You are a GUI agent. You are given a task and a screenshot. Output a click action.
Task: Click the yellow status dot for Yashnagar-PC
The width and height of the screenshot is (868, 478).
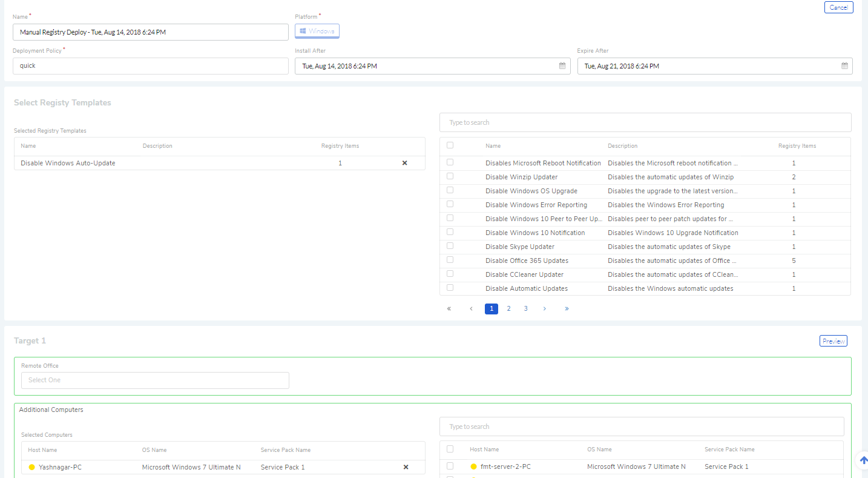pyautogui.click(x=32, y=467)
